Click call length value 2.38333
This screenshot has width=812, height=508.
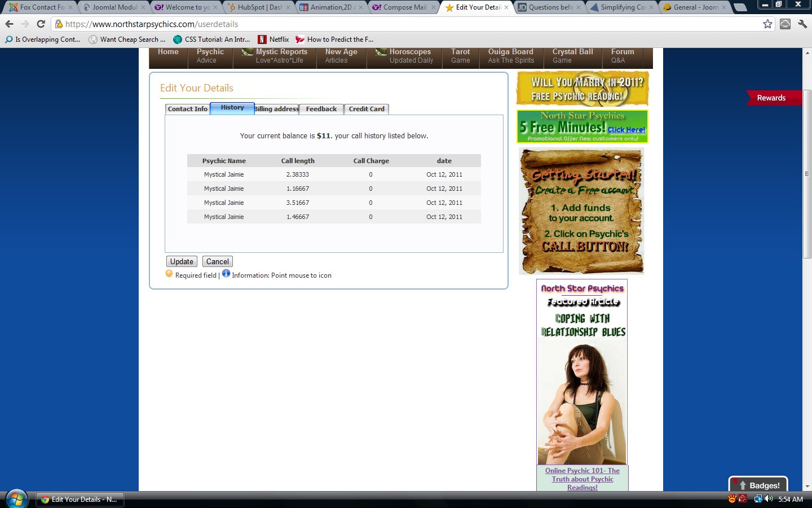tap(298, 174)
